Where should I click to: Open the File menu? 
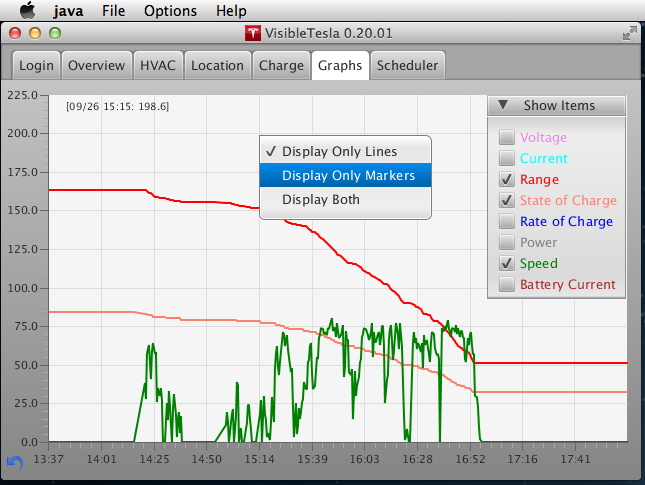[114, 11]
